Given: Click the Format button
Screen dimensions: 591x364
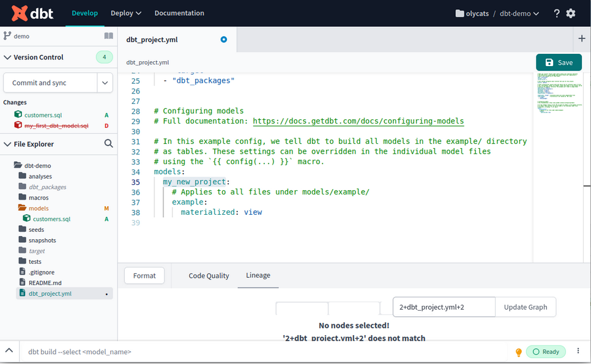Looking at the screenshot, I should [x=144, y=275].
